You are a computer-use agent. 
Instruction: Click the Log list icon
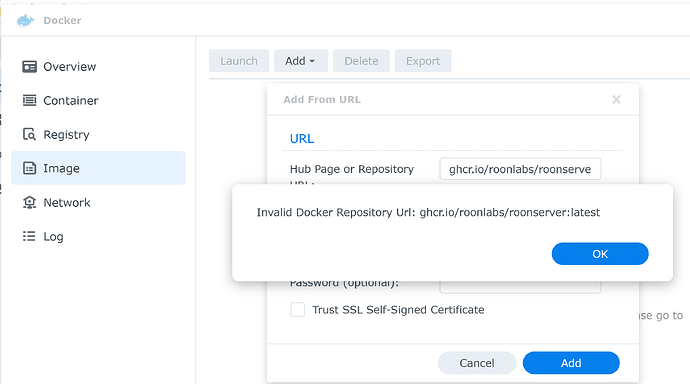click(x=29, y=236)
